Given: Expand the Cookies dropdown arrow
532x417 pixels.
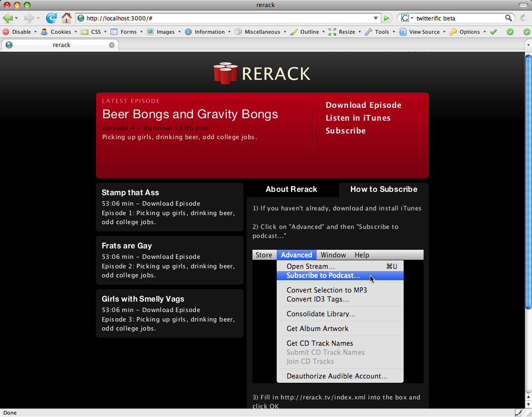Looking at the screenshot, I should tap(75, 32).
